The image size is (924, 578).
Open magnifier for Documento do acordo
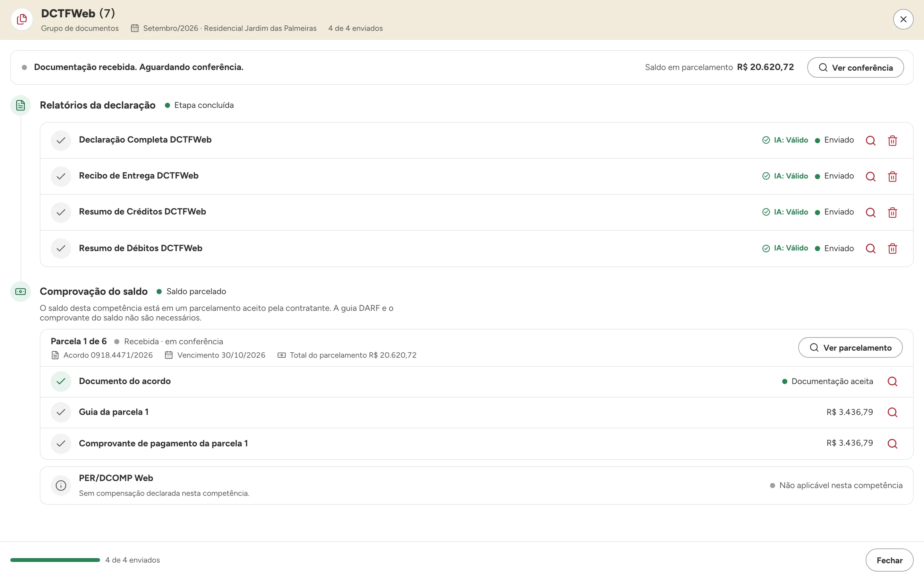pyautogui.click(x=892, y=381)
